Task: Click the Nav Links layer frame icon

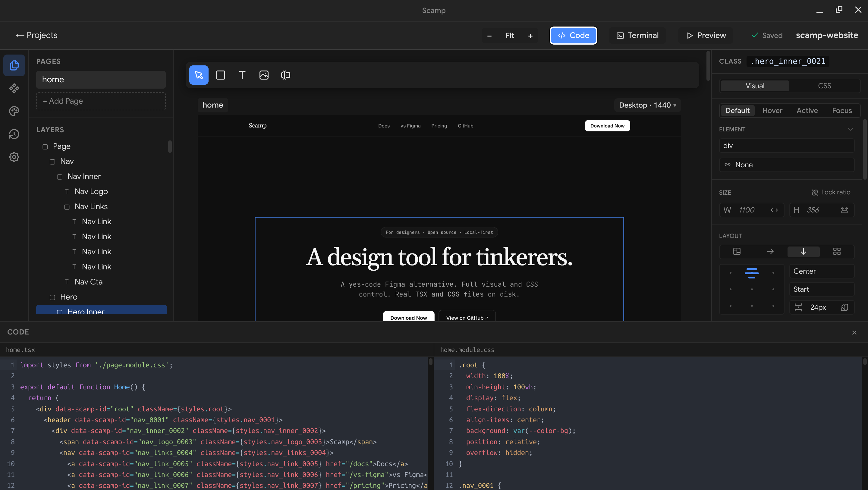Action: (67, 207)
